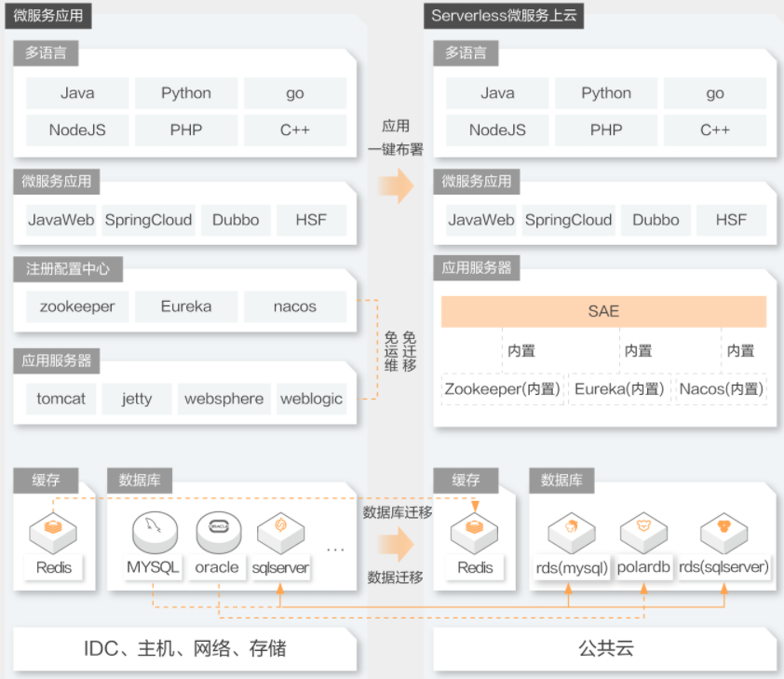Click the jetty box
This screenshot has height=679, width=784.
pos(137,399)
